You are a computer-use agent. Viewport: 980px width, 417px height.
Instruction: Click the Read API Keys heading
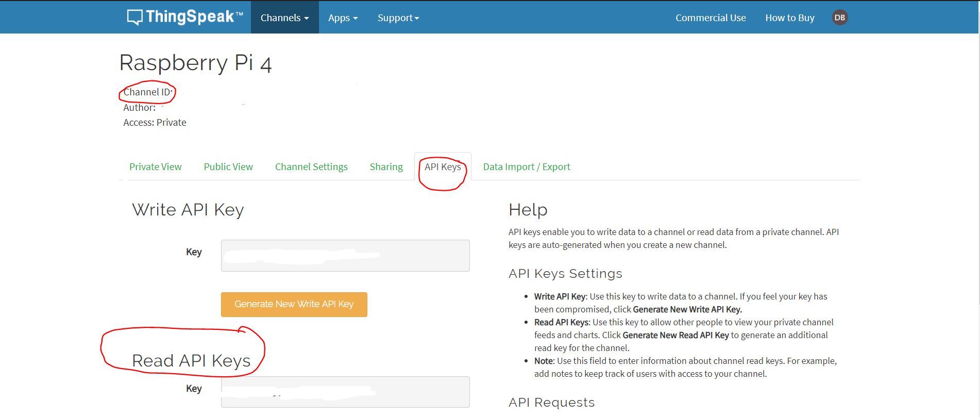[x=191, y=361]
